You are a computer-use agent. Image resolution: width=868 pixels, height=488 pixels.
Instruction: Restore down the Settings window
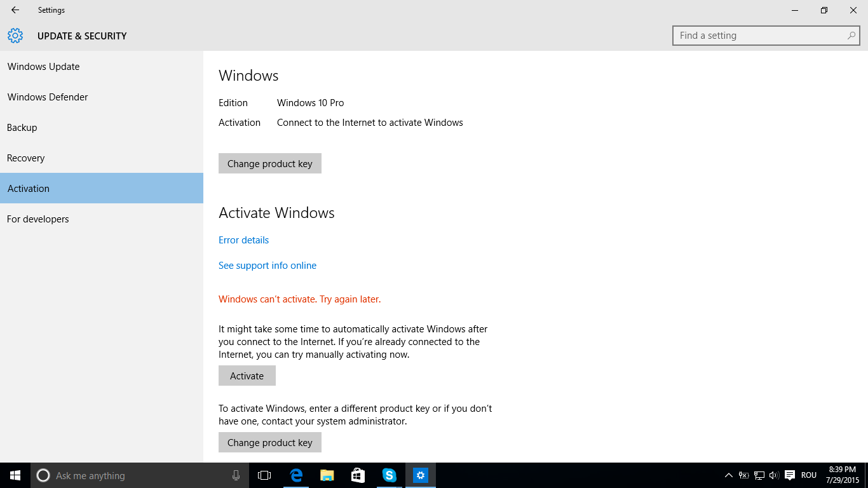click(x=824, y=10)
